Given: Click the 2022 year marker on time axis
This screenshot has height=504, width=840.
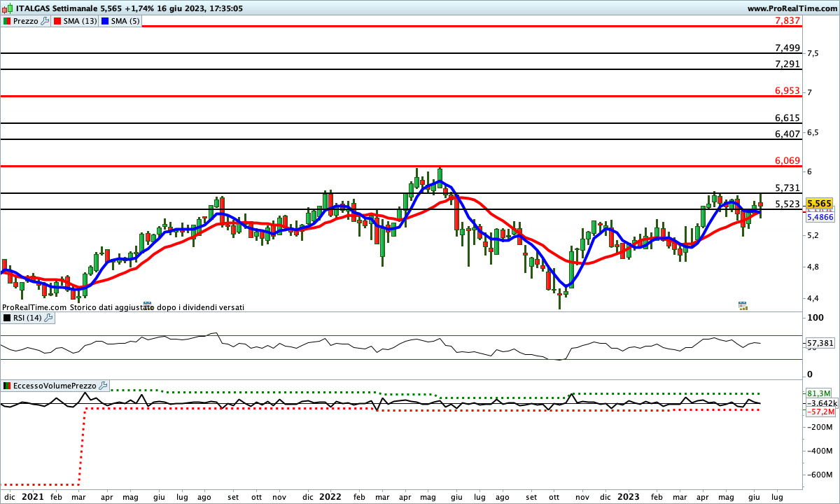Looking at the screenshot, I should (x=330, y=497).
